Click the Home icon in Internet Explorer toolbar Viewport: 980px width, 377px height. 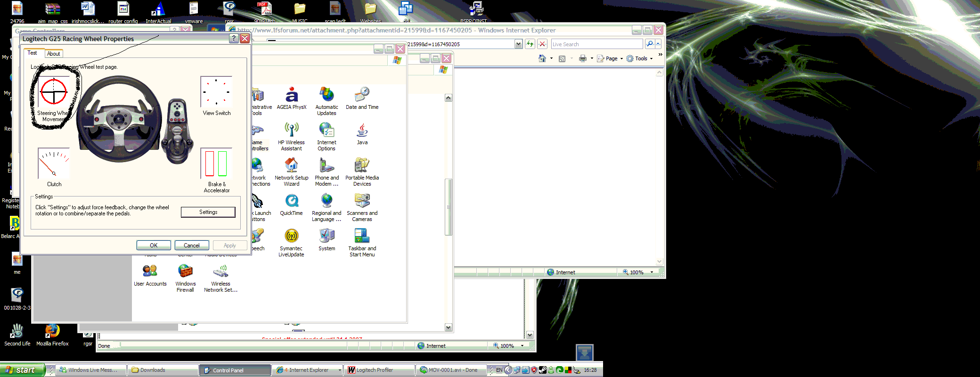pos(542,58)
